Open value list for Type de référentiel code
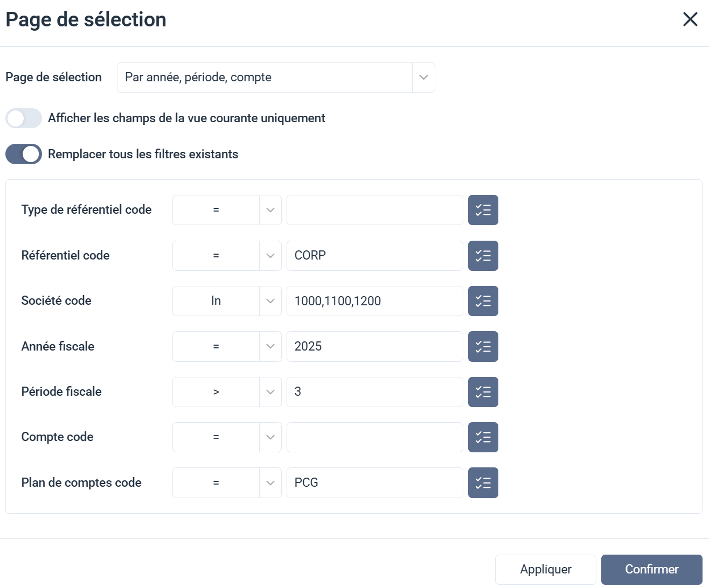This screenshot has height=588, width=709. coord(483,210)
